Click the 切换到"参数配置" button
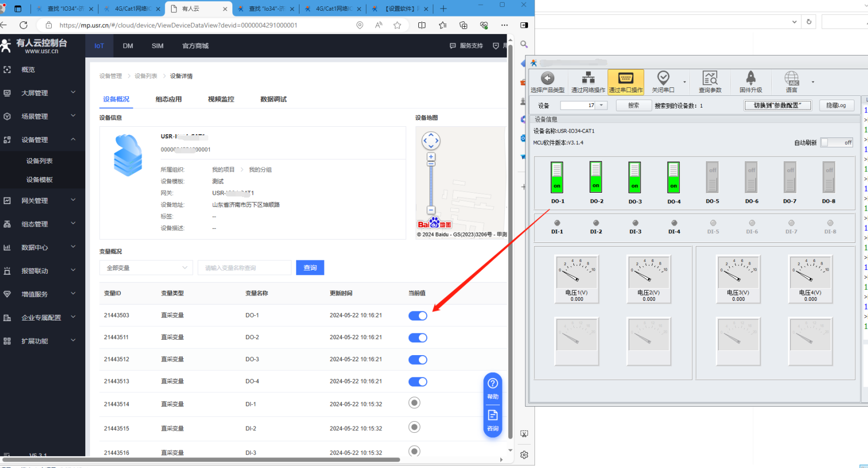Screen dimensions: 868x468 click(777, 105)
